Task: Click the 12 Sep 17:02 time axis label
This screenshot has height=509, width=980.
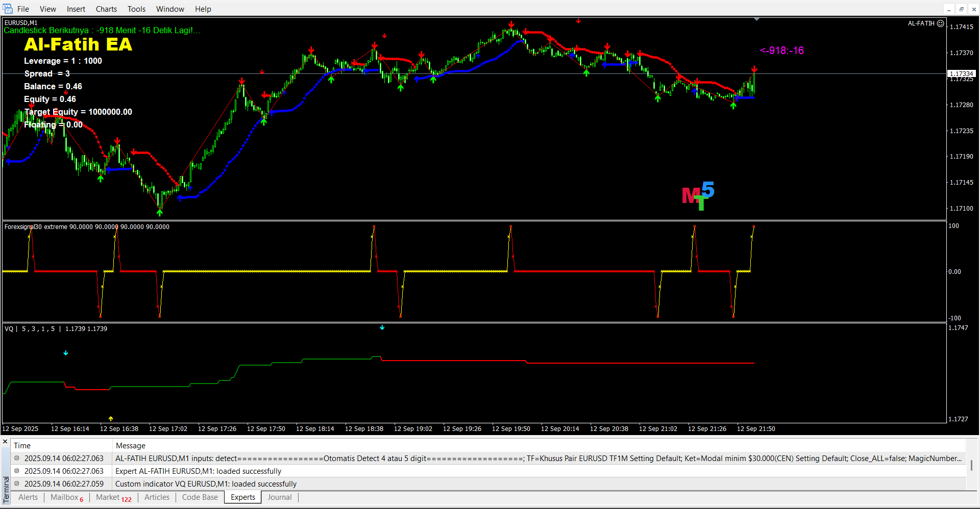Action: click(x=168, y=429)
